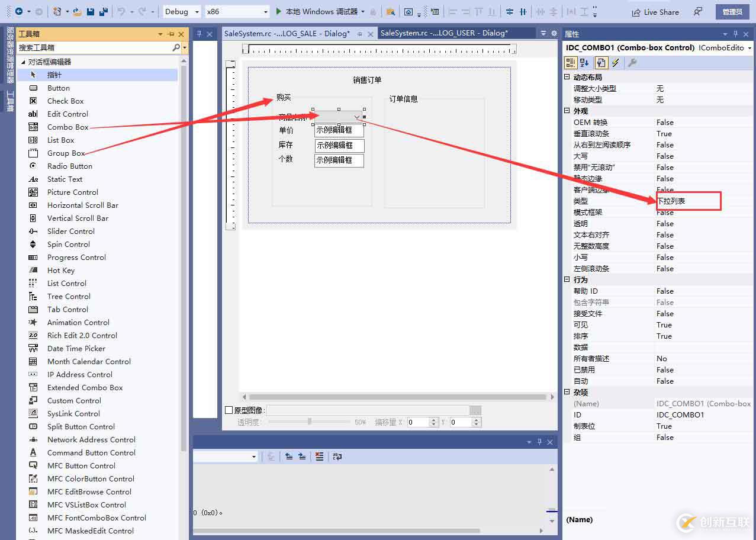Open the x86 platform dropdown
The height and width of the screenshot is (540, 756).
(x=237, y=11)
